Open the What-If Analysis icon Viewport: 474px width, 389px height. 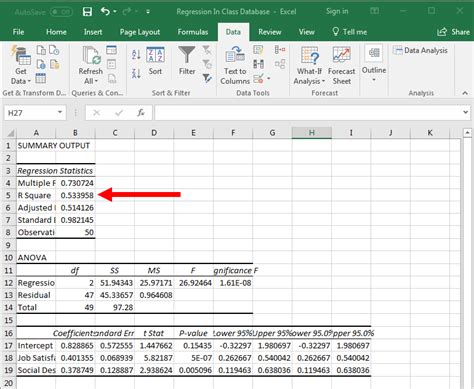[x=310, y=55]
